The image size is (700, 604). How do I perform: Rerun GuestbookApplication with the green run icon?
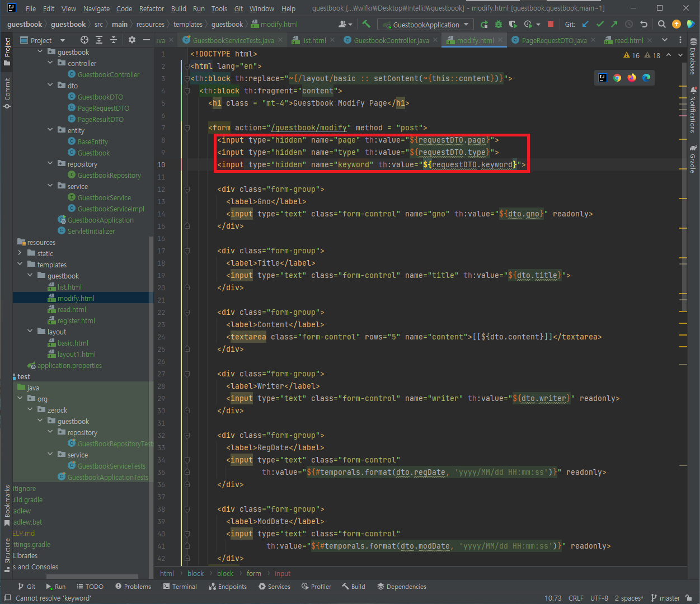click(484, 24)
